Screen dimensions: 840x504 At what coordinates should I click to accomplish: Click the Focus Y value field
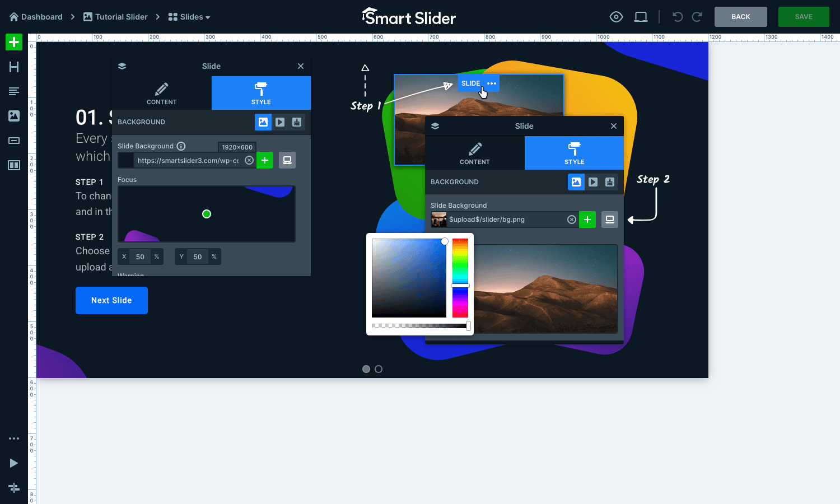click(x=198, y=257)
